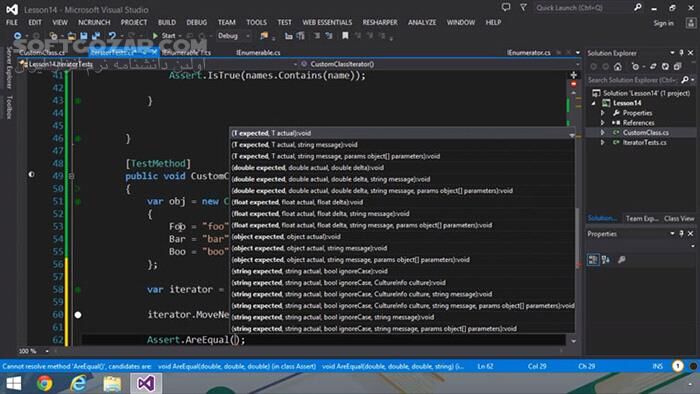The height and width of the screenshot is (394, 700).
Task: Click the Find in Files toolbar icon
Action: click(x=264, y=36)
